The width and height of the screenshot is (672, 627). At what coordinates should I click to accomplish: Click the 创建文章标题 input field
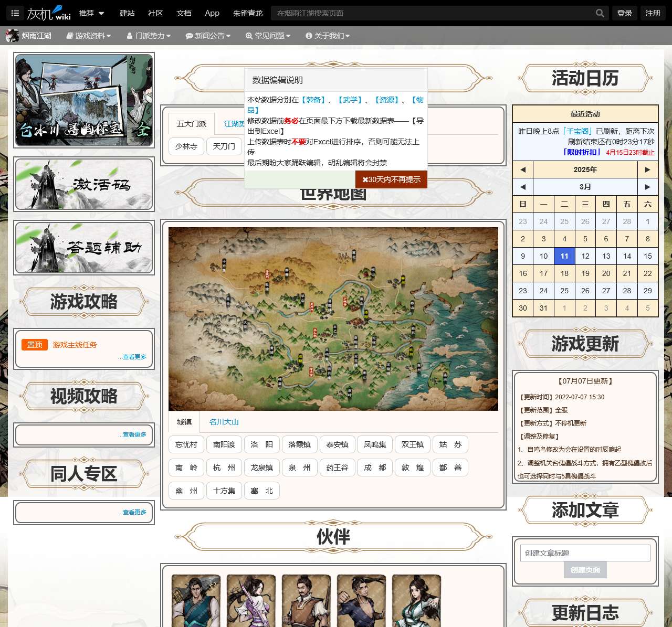[585, 553]
